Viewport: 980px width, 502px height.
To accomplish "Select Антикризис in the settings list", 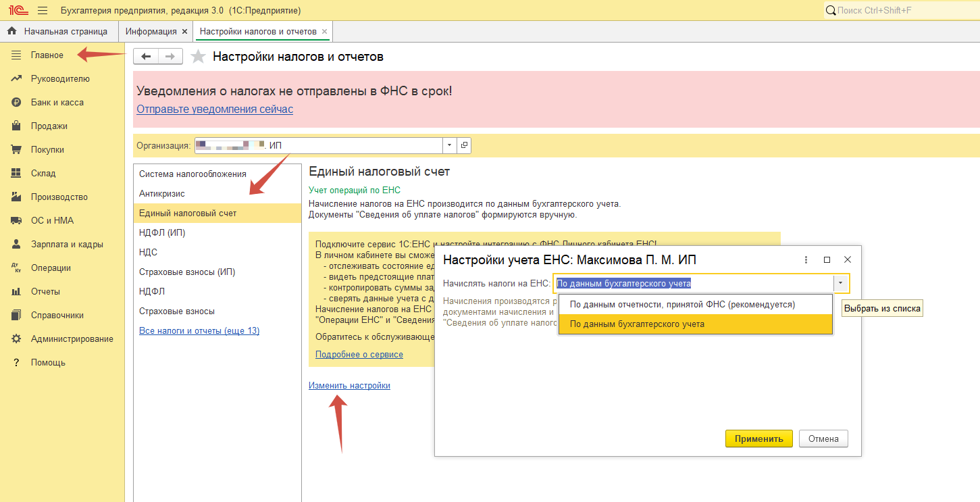I will pyautogui.click(x=217, y=193).
